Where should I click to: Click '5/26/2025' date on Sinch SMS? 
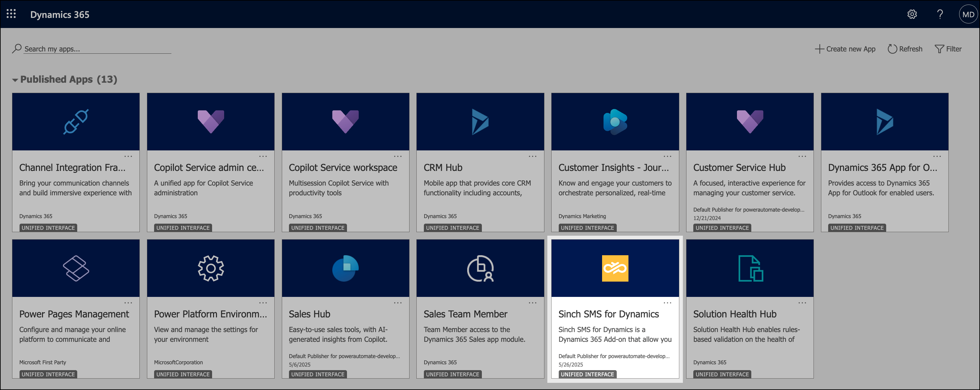[571, 365]
